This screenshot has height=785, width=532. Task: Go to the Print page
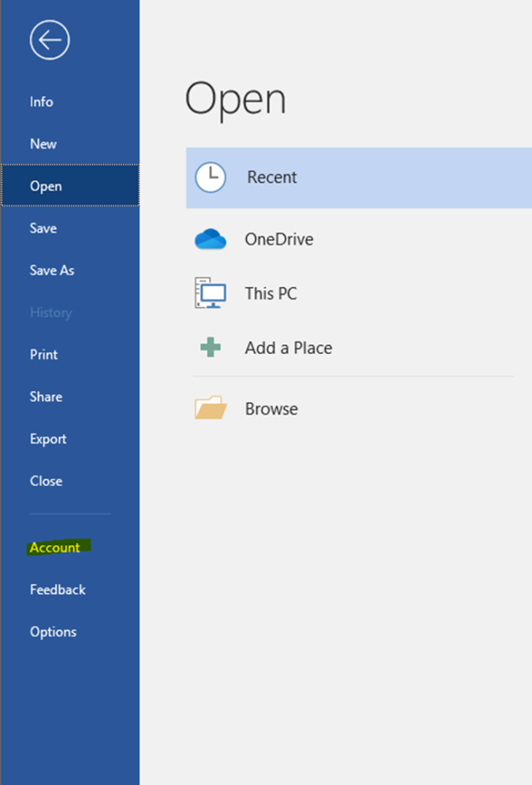click(x=44, y=355)
